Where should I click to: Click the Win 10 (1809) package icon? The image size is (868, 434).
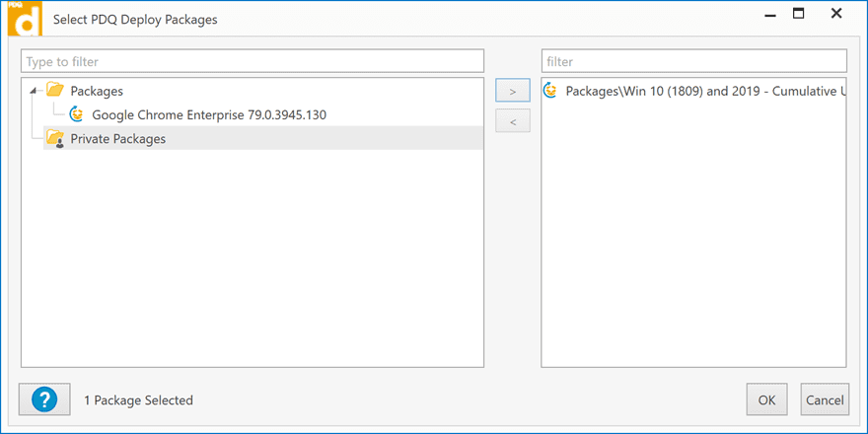click(x=550, y=91)
